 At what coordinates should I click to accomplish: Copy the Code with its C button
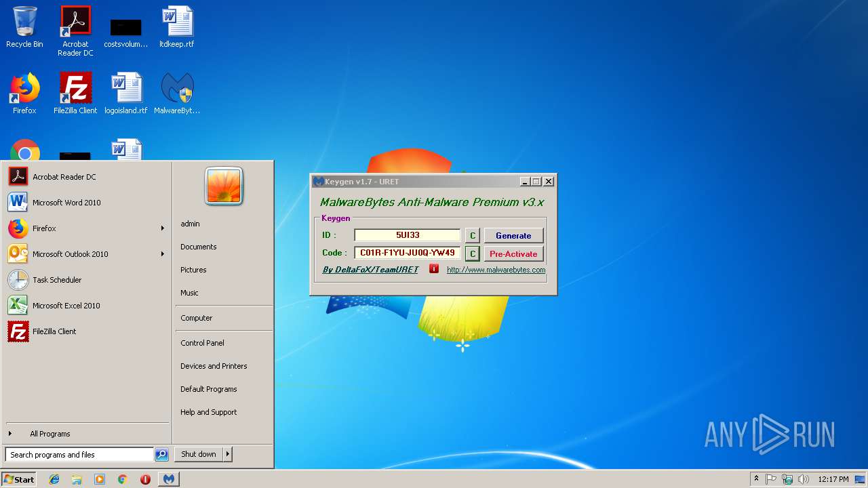point(473,254)
